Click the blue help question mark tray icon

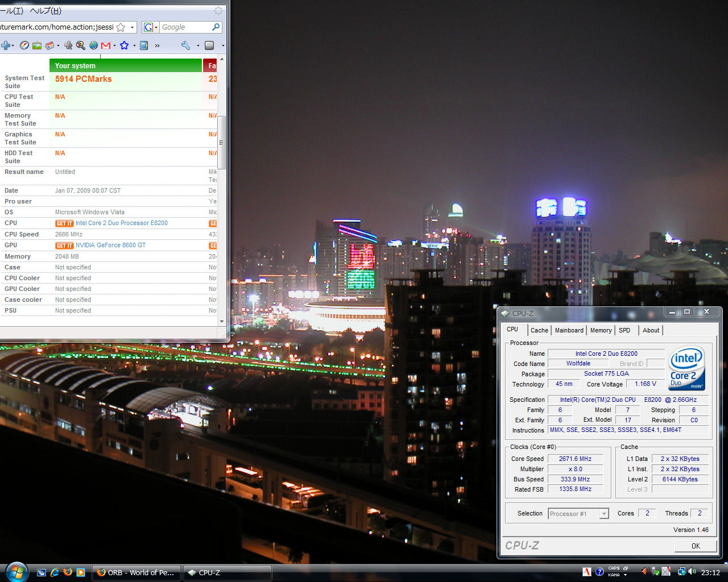(599, 572)
